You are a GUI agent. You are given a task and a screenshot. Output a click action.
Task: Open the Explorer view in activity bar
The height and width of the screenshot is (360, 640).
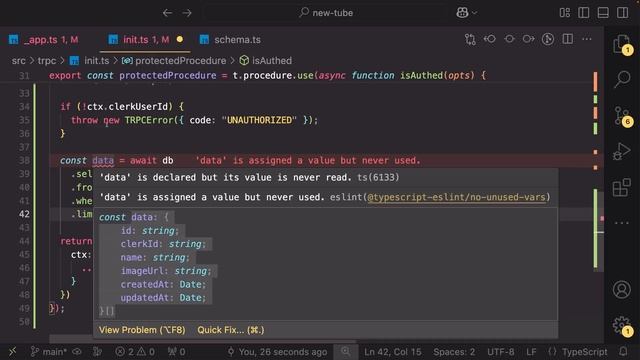click(x=622, y=44)
